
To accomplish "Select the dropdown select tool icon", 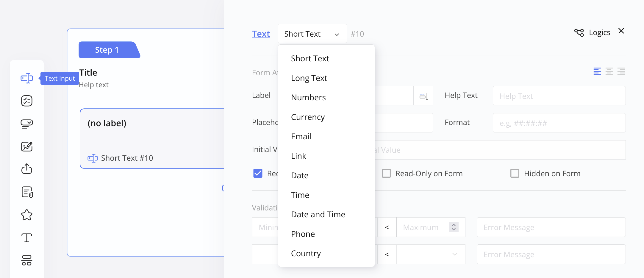I will coord(27,124).
